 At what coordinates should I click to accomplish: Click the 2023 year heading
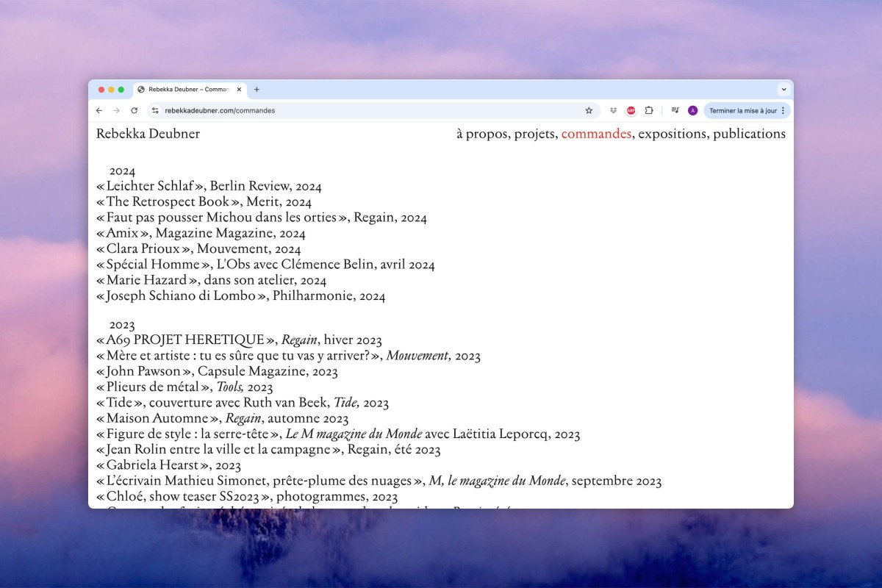[123, 325]
